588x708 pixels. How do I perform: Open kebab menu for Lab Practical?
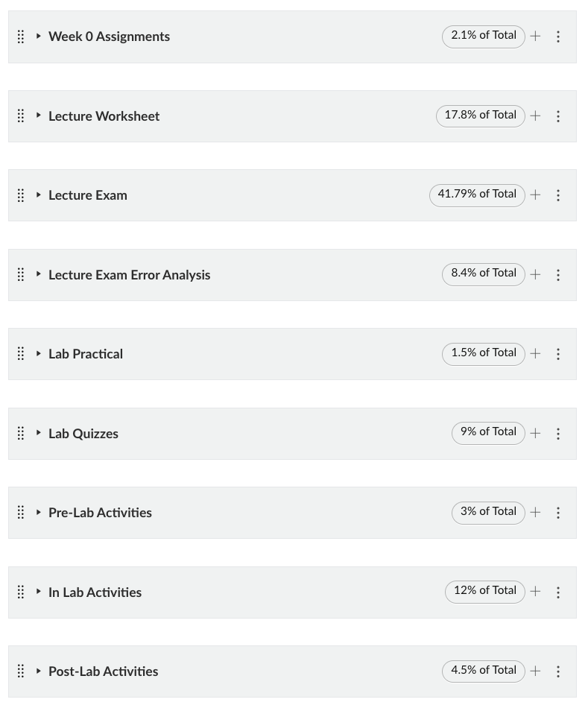tap(558, 354)
